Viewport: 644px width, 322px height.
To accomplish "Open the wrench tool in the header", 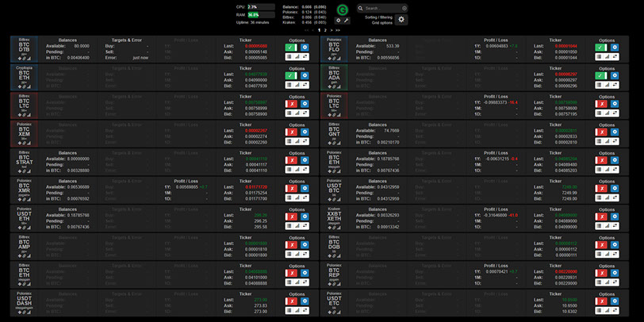I will tap(347, 21).
